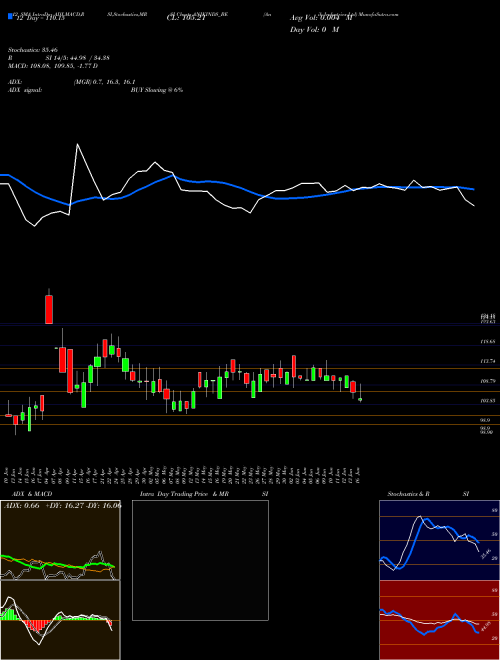Click the 119.68 price axis label
Image resolution: width=500 pixels, height=660 pixels.
pyautogui.click(x=487, y=342)
